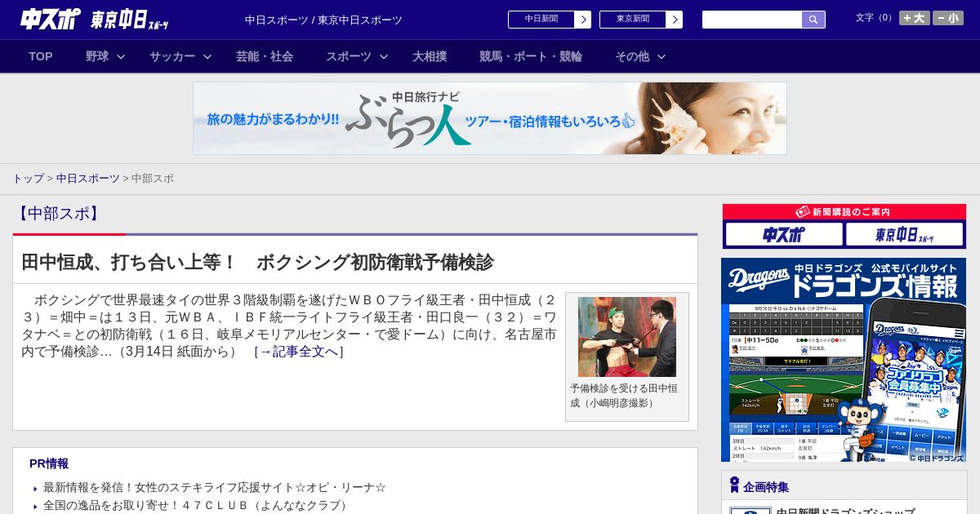Screen dimensions: 980x514
Task: Increase text size with the ＋大 button
Action: pyautogui.click(x=915, y=18)
